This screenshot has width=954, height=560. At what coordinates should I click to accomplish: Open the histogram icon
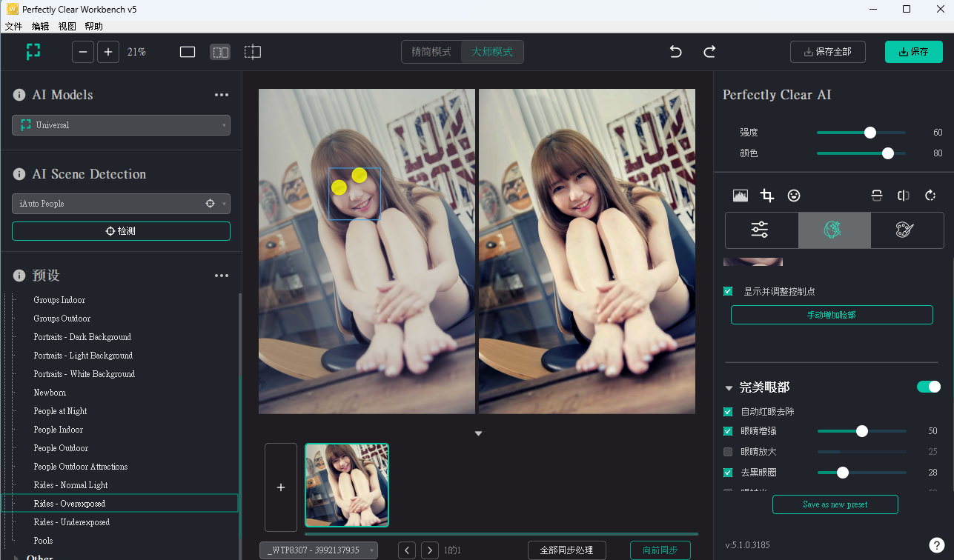tap(741, 196)
